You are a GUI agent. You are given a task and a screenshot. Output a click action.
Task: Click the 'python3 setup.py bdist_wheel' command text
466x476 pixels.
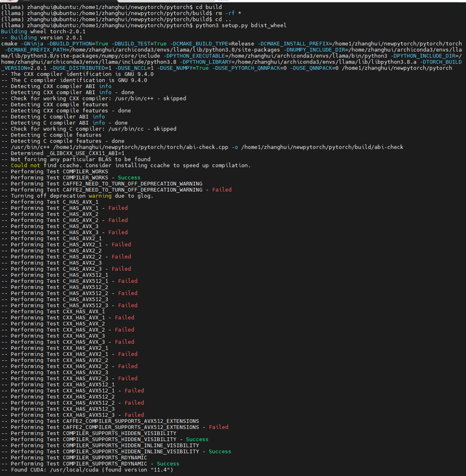pyautogui.click(x=241, y=25)
